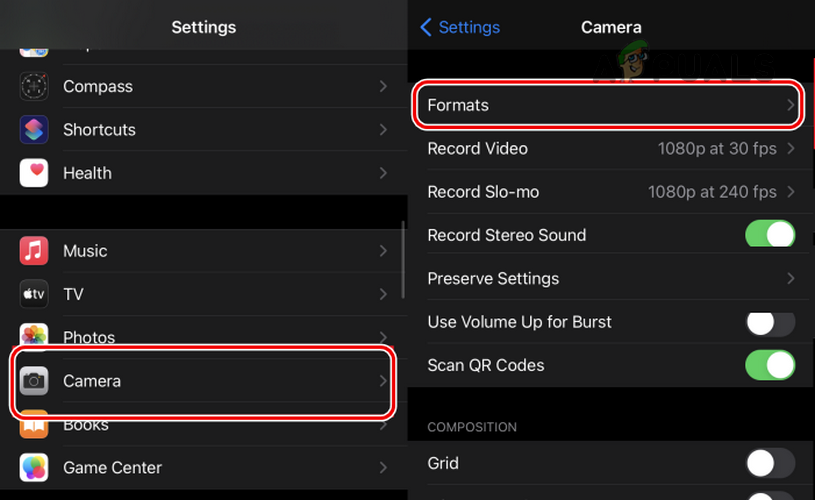The width and height of the screenshot is (815, 500).
Task: Open the Formats menu row
Action: 608,105
